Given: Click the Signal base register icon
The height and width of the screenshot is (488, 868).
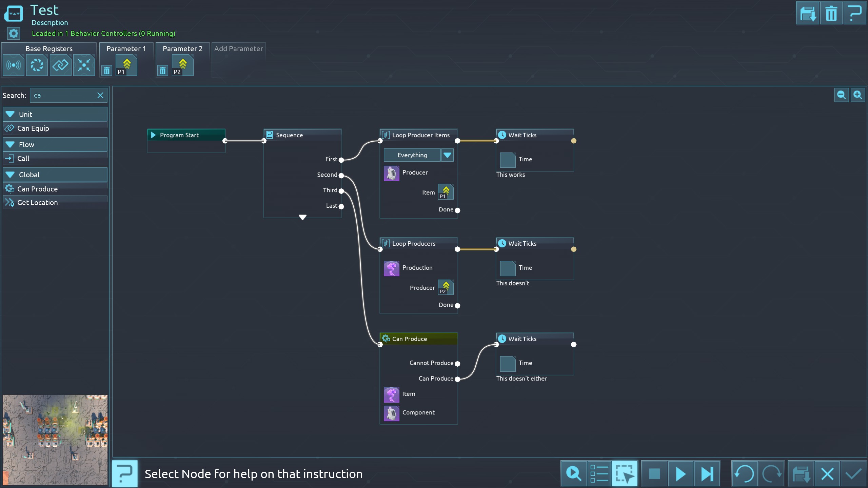Looking at the screenshot, I should tap(14, 65).
